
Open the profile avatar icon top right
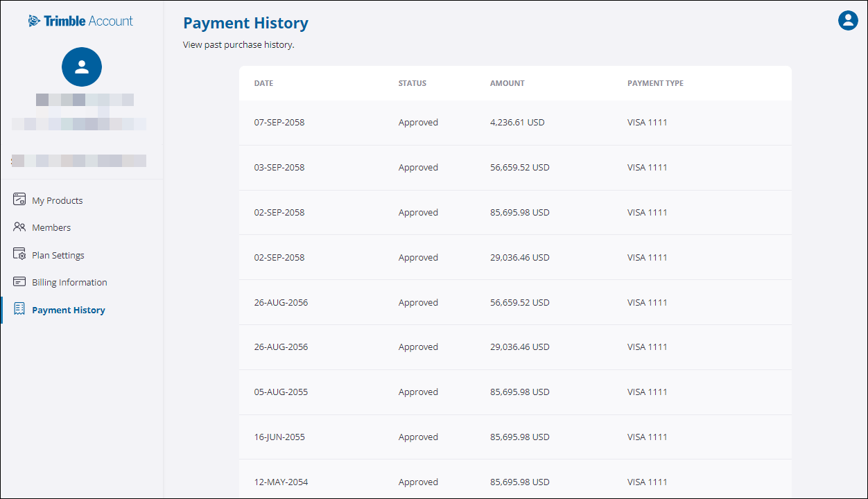[848, 20]
